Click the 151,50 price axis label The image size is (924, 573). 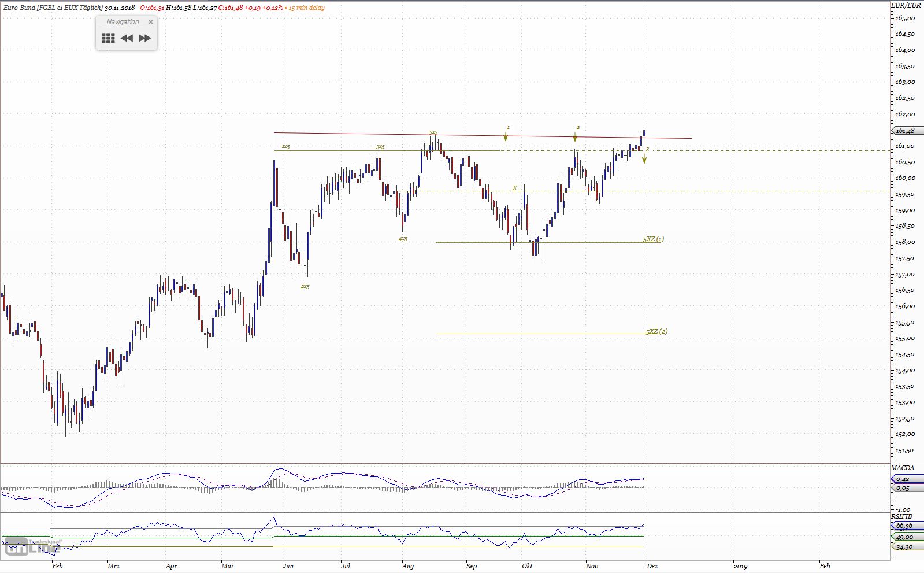click(x=905, y=450)
